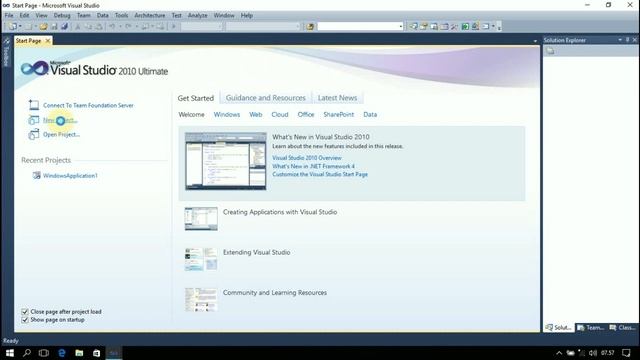Click the Extending Visual Studio thumbnail
The width and height of the screenshot is (640, 360).
pyautogui.click(x=201, y=259)
